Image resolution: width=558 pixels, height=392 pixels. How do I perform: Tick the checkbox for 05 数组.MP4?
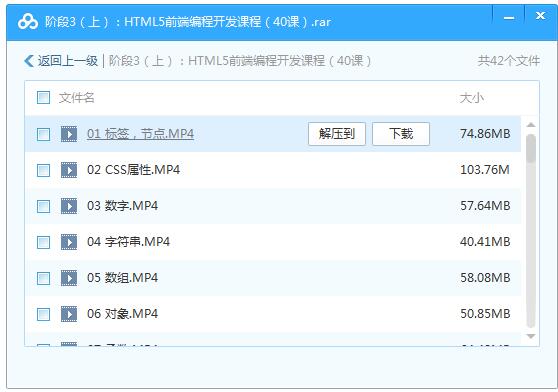click(x=43, y=278)
